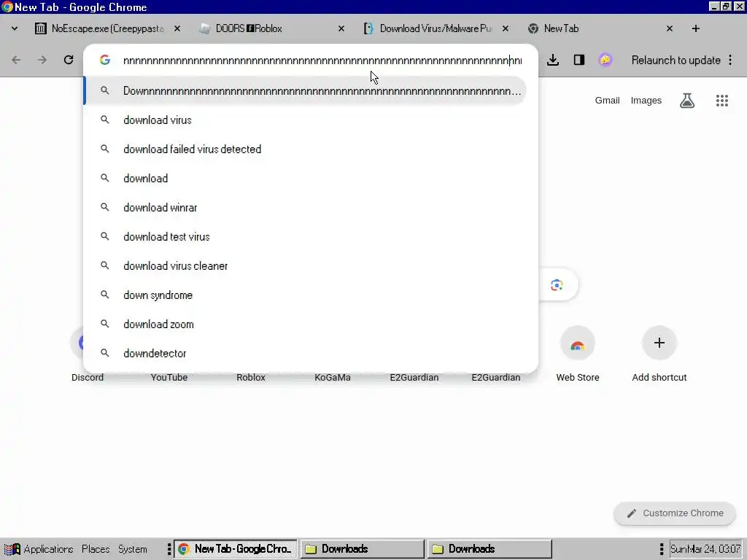747x560 pixels.
Task: Open the Chrome three-dot menu
Action: click(x=730, y=60)
